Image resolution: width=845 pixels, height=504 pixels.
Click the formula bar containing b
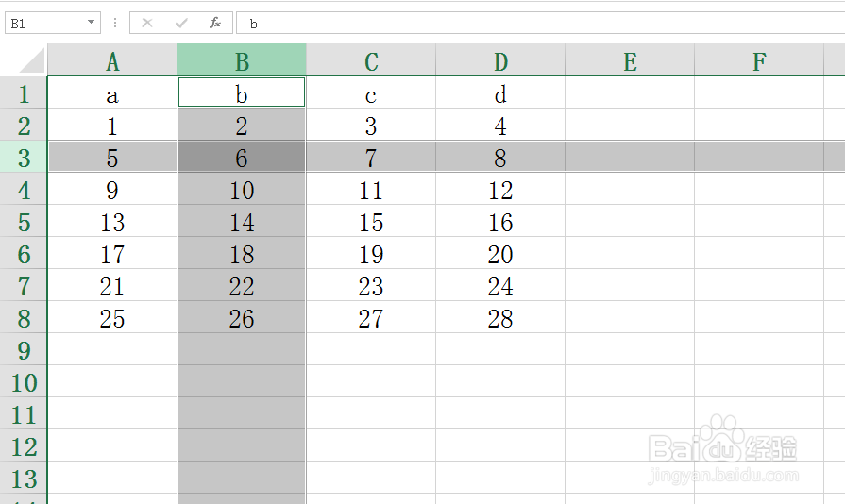click(x=541, y=24)
